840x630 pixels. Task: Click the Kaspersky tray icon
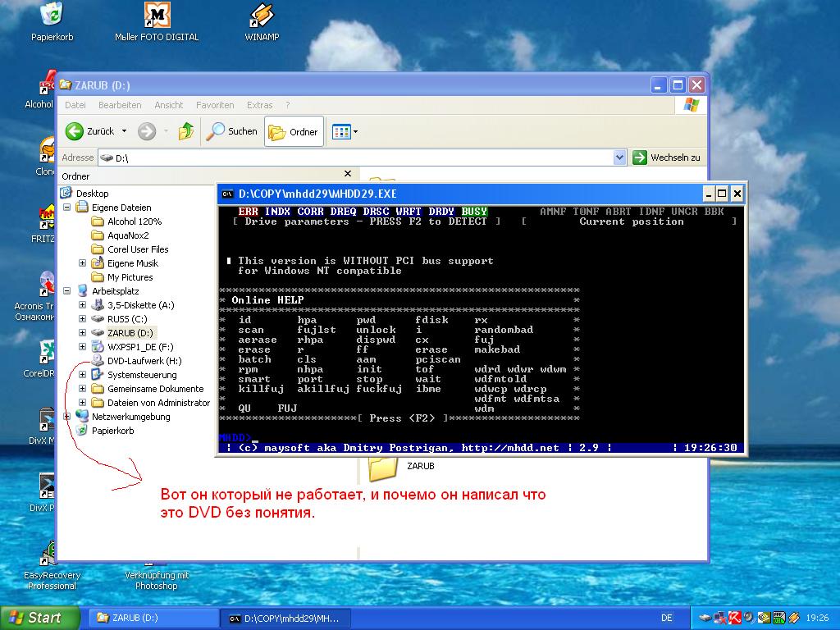click(x=735, y=618)
